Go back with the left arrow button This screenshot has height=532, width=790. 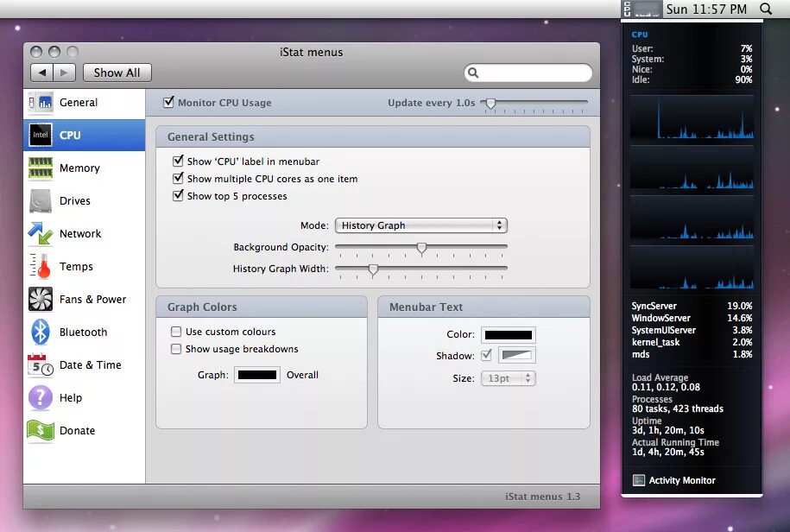pos(41,73)
